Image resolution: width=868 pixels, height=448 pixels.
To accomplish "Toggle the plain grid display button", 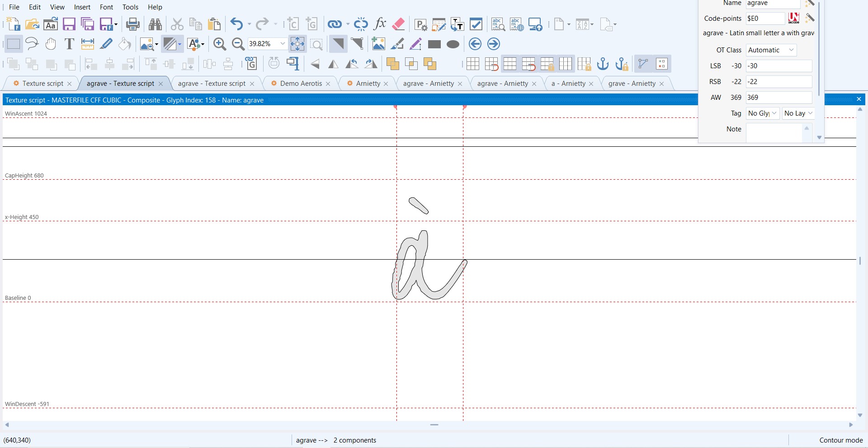I will (x=473, y=64).
